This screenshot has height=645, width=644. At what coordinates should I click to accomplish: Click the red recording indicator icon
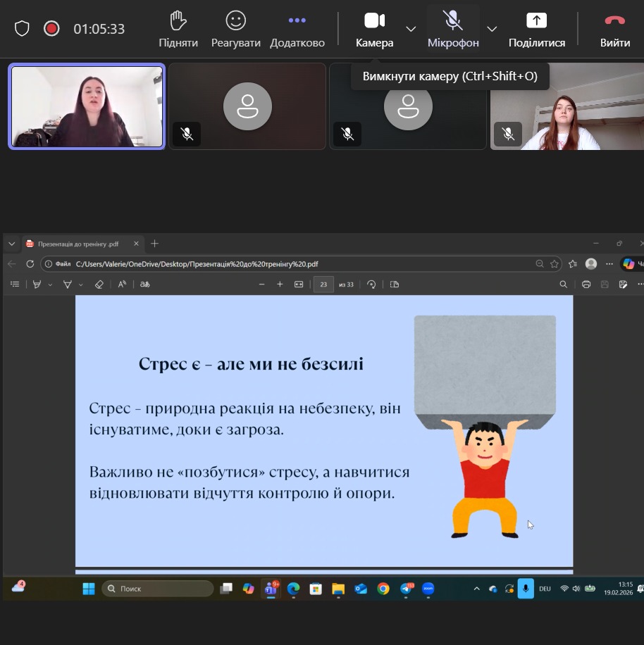(x=51, y=28)
